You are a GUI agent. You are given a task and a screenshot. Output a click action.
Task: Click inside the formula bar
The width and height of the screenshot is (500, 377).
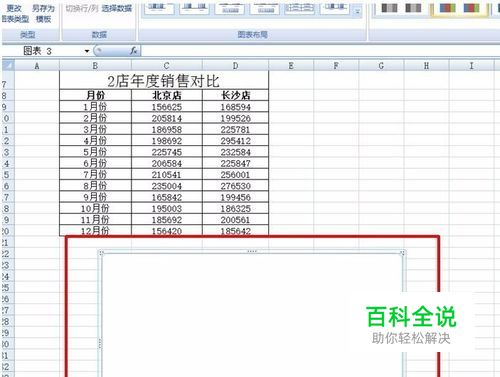[320, 51]
